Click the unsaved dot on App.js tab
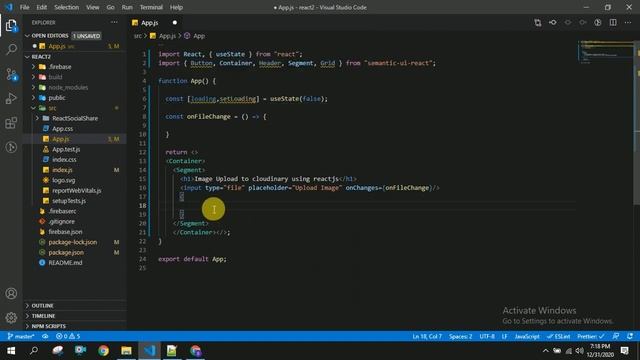This screenshot has height=360, width=640. [175, 23]
